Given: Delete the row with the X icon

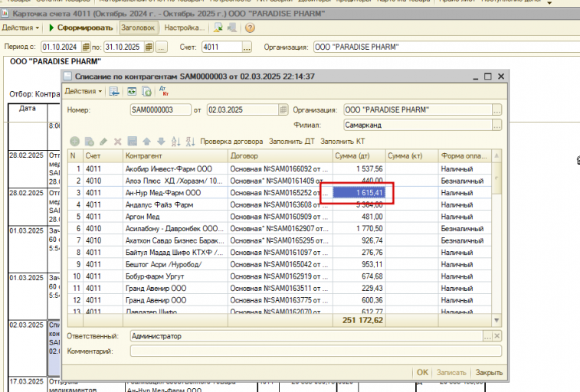Looking at the screenshot, I should (x=118, y=141).
